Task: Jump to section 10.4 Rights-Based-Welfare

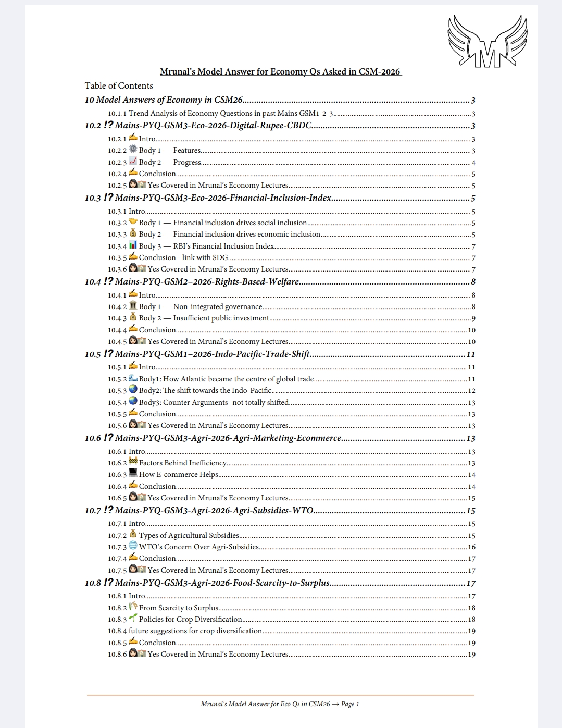Action: click(280, 282)
